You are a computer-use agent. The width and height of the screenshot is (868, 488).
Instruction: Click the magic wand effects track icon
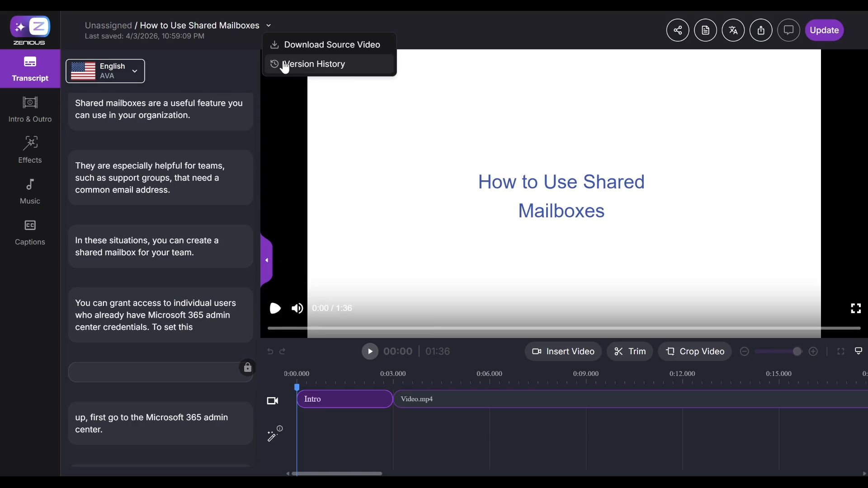pyautogui.click(x=272, y=436)
